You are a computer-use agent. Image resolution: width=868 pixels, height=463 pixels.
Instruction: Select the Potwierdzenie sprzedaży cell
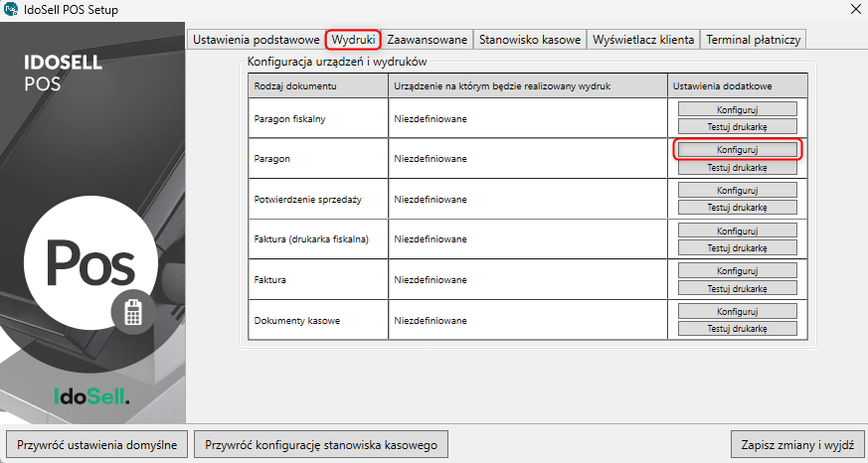point(318,199)
